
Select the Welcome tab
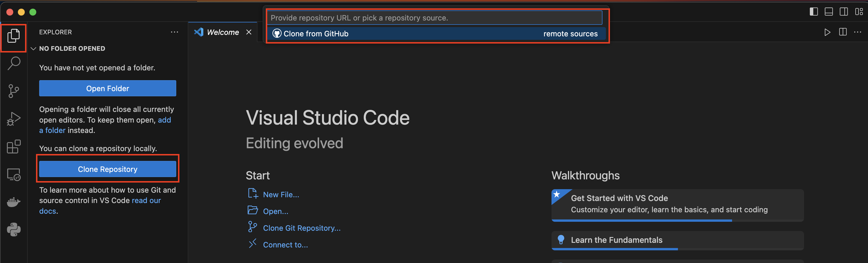pyautogui.click(x=223, y=32)
